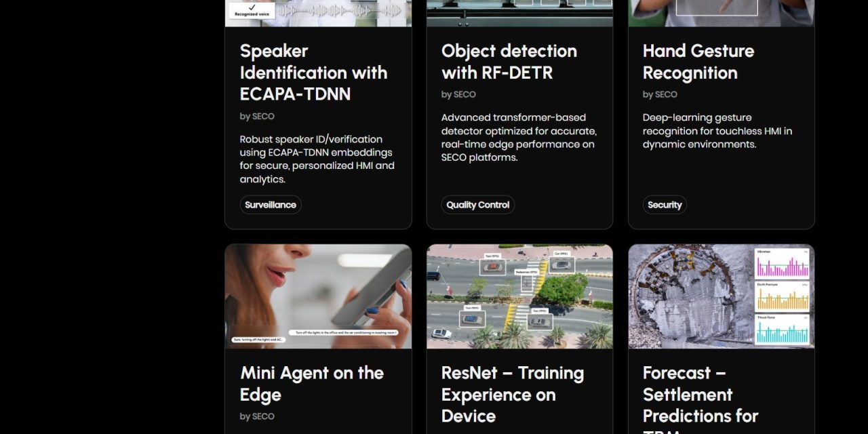Viewport: 868px width, 434px height.
Task: Click 'by SECO' under Mini Agent on the Edge
Action: click(257, 416)
